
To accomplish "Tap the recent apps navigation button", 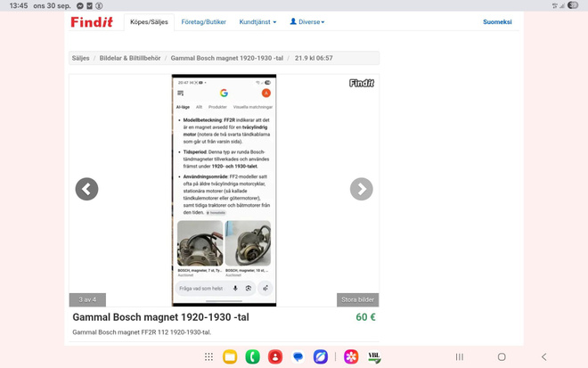I will 460,356.
